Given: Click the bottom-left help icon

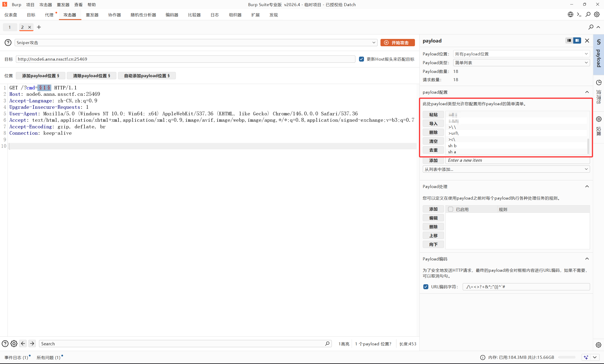Looking at the screenshot, I should (5, 344).
